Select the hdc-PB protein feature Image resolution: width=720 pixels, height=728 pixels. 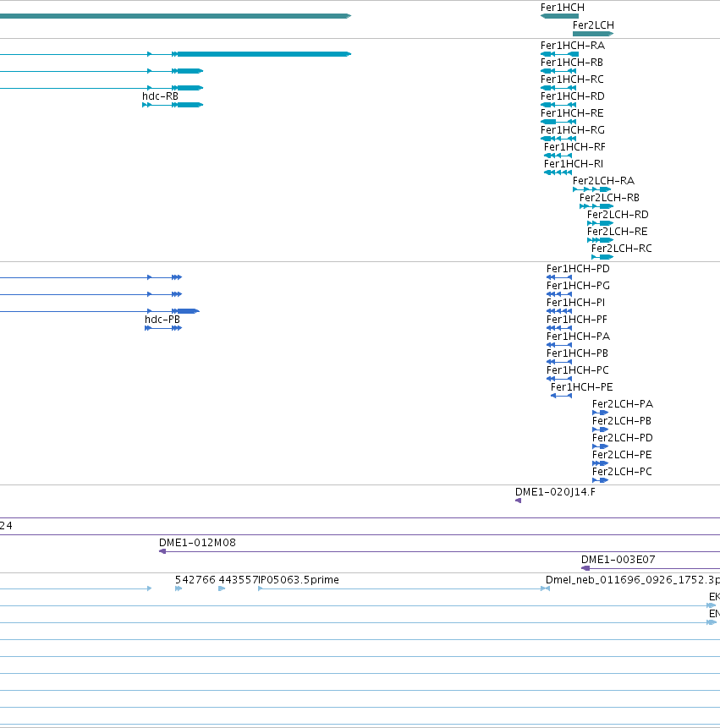163,328
